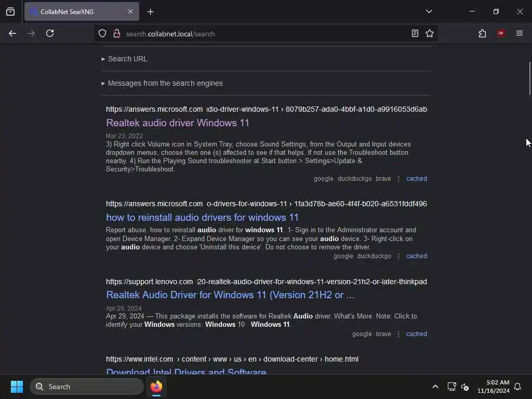This screenshot has height=399, width=532.
Task: Open a new tab
Action: tap(150, 12)
